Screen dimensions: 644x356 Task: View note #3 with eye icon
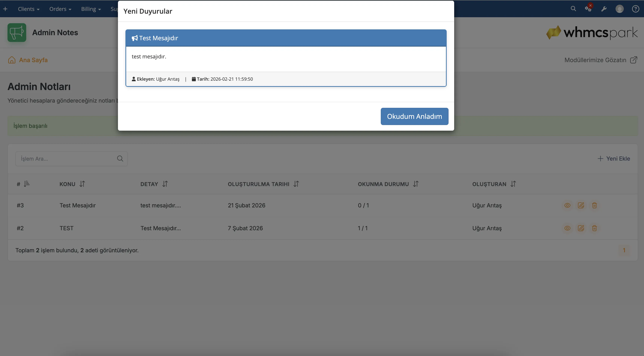pyautogui.click(x=567, y=205)
